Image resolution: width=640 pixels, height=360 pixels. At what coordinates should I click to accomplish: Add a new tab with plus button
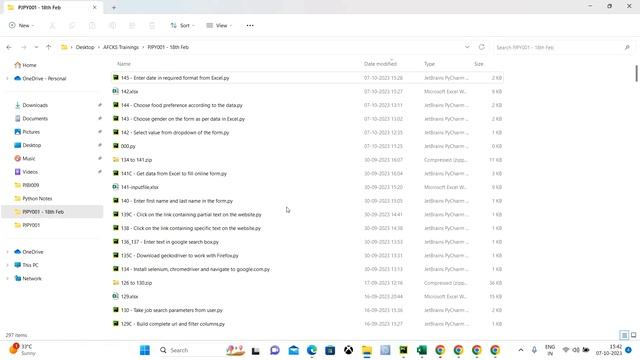click(x=114, y=7)
